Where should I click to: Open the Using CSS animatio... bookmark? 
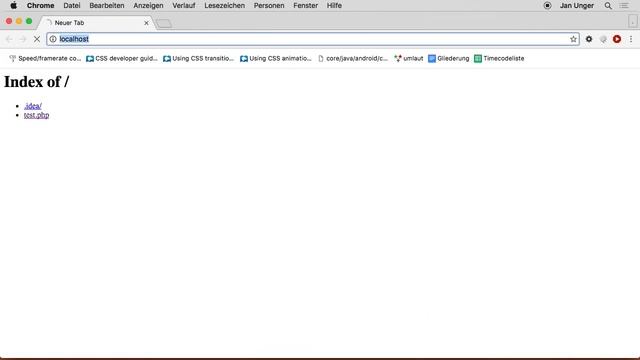[x=276, y=58]
